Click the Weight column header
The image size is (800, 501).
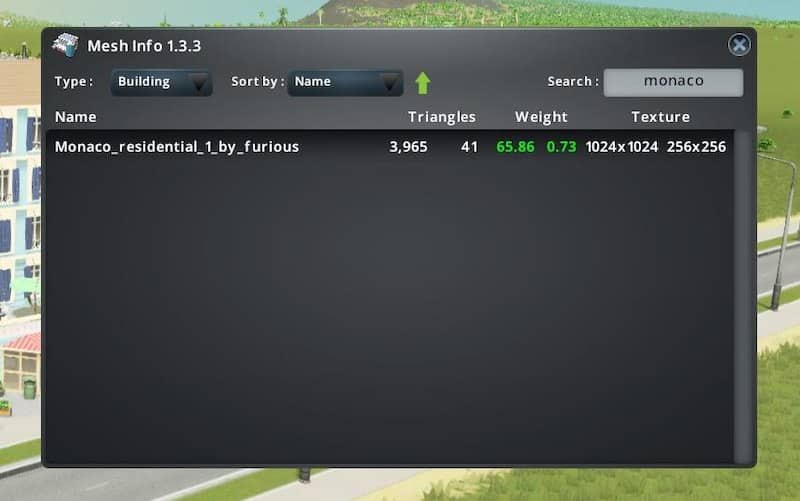tap(541, 117)
